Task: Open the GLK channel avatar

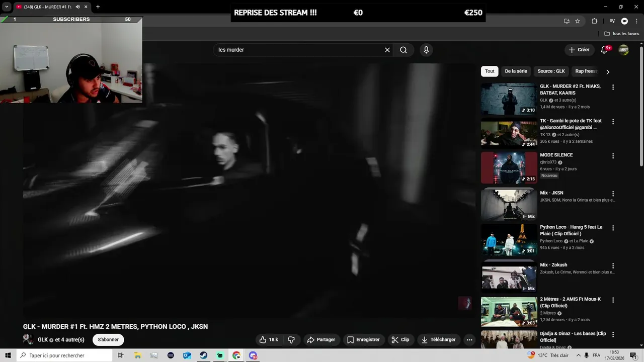Action: point(28,340)
